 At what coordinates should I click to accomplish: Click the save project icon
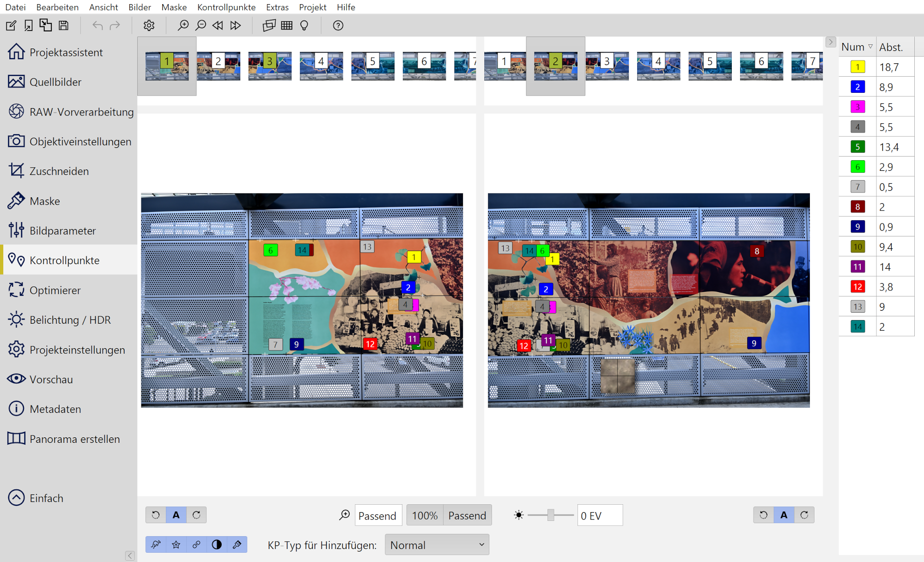pyautogui.click(x=64, y=25)
